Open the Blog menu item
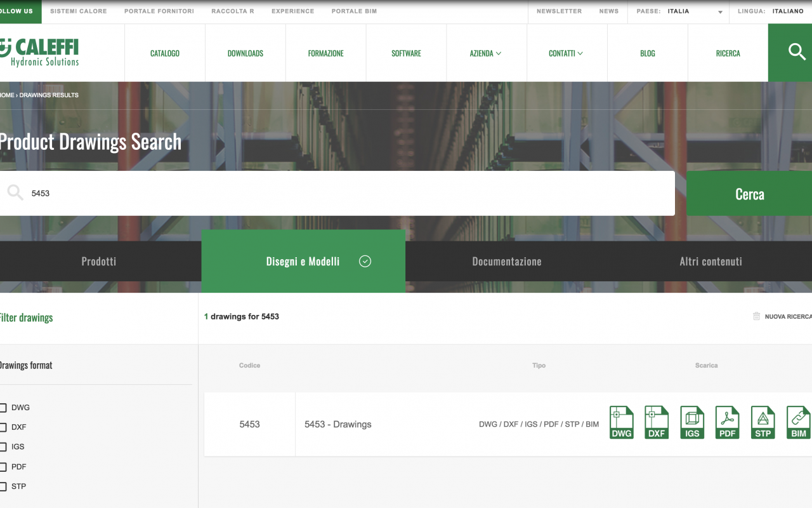The height and width of the screenshot is (508, 812). tap(648, 53)
